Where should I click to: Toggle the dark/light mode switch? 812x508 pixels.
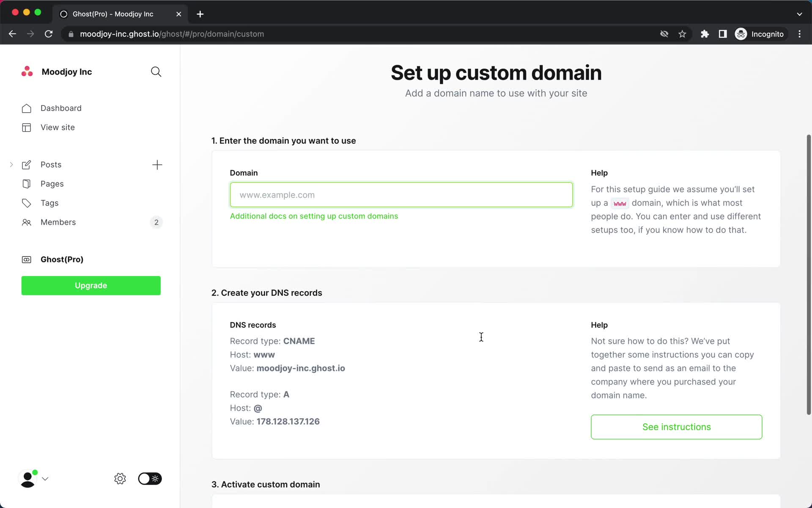click(149, 479)
